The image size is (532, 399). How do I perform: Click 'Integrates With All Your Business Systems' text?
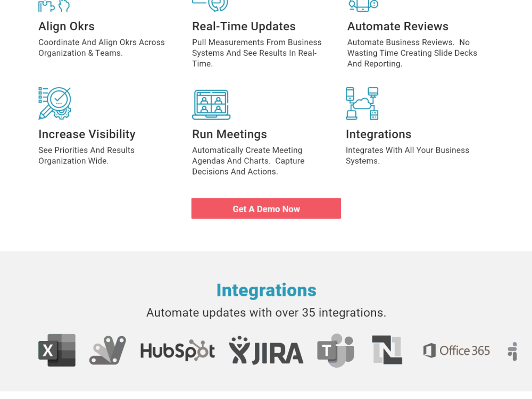408,155
